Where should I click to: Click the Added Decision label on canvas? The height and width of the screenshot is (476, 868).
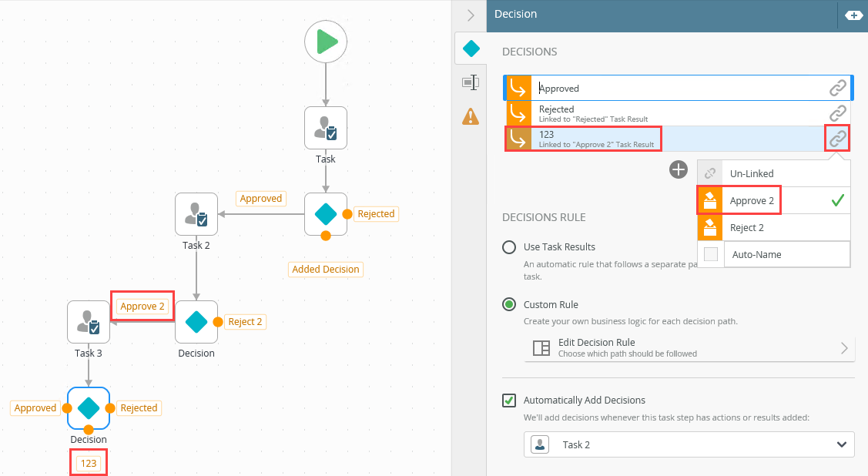coord(326,270)
